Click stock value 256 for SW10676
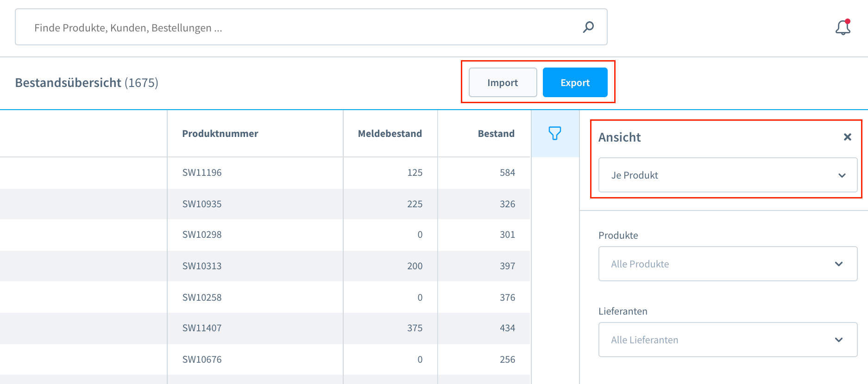 507,359
